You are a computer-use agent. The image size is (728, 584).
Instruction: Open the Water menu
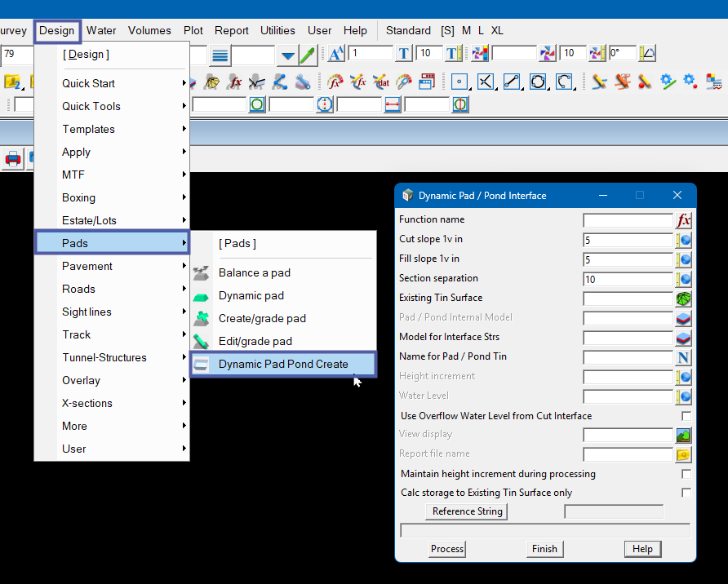[x=101, y=30]
